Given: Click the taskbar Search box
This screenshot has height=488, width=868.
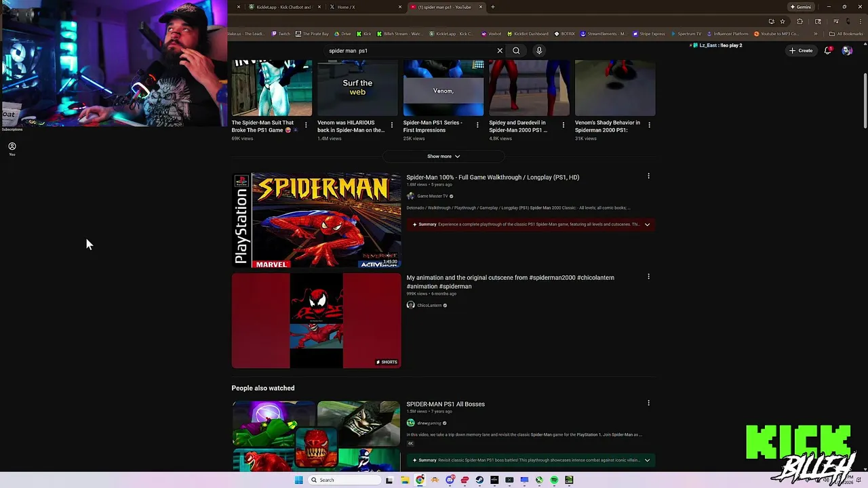Looking at the screenshot, I should (x=344, y=480).
